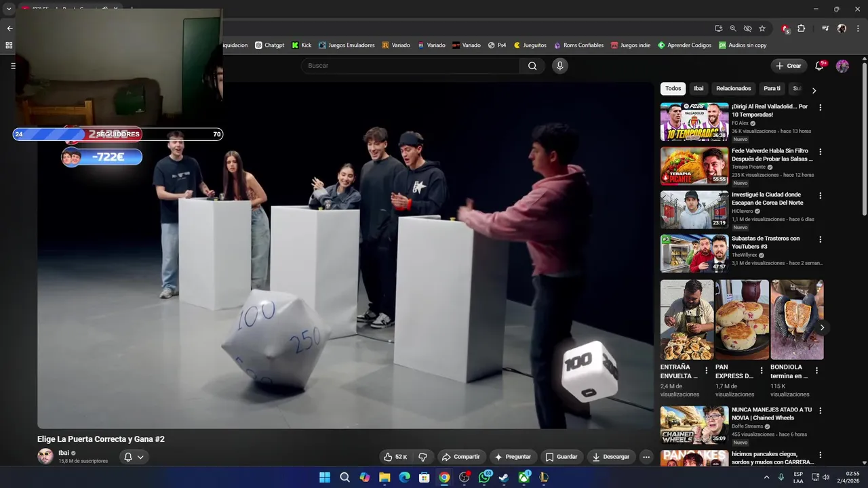Select the Relacionados filter chip

tap(734, 89)
